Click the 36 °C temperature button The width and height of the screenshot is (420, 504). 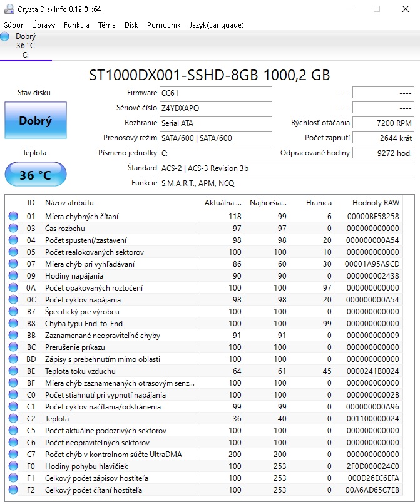[35, 175]
